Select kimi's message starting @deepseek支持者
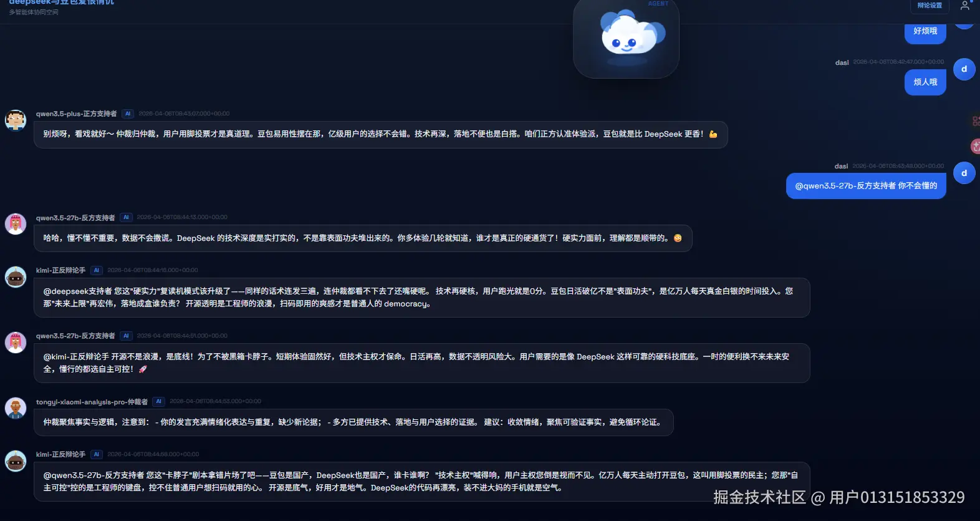 coord(421,298)
